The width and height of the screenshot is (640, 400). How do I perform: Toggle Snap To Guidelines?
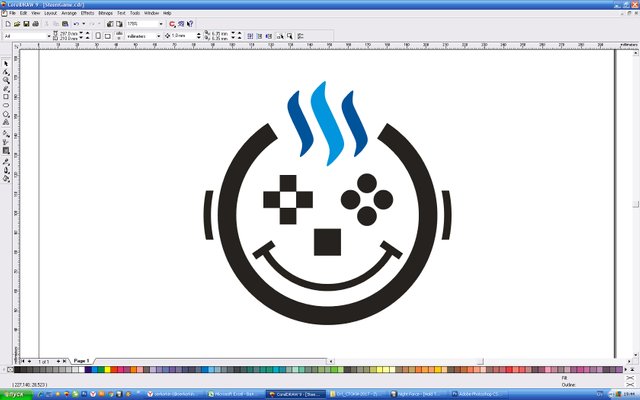(x=259, y=36)
